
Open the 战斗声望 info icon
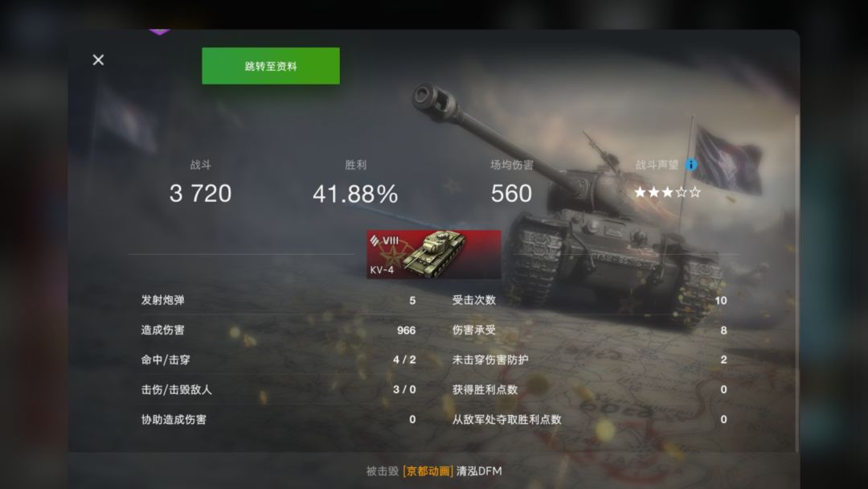[x=691, y=165]
